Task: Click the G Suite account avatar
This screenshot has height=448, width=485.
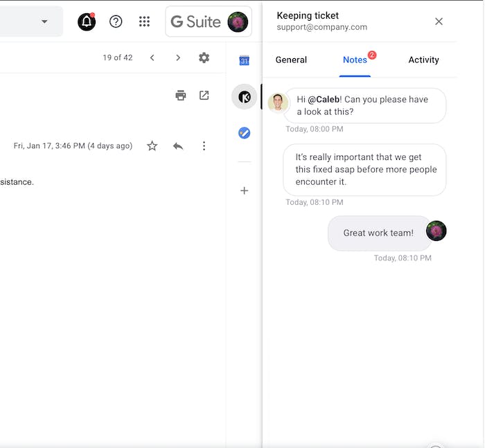Action: pos(238,22)
